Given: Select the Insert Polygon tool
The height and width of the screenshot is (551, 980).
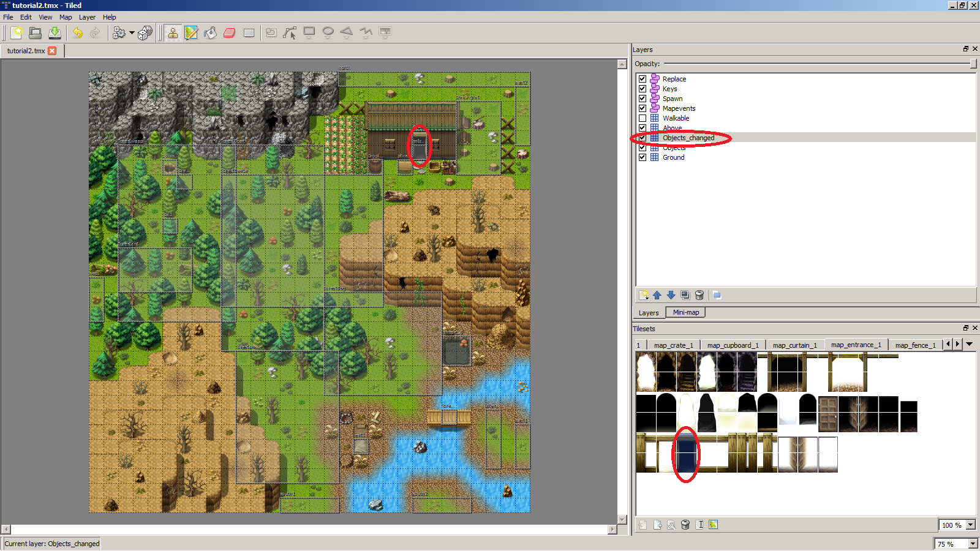Looking at the screenshot, I should 347,32.
